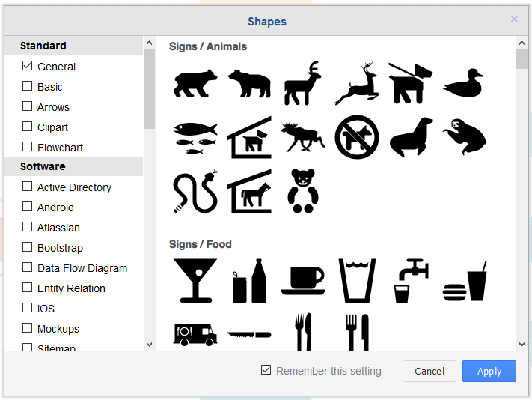Select the teddy bear shape
532x400 pixels.
pyautogui.click(x=303, y=191)
